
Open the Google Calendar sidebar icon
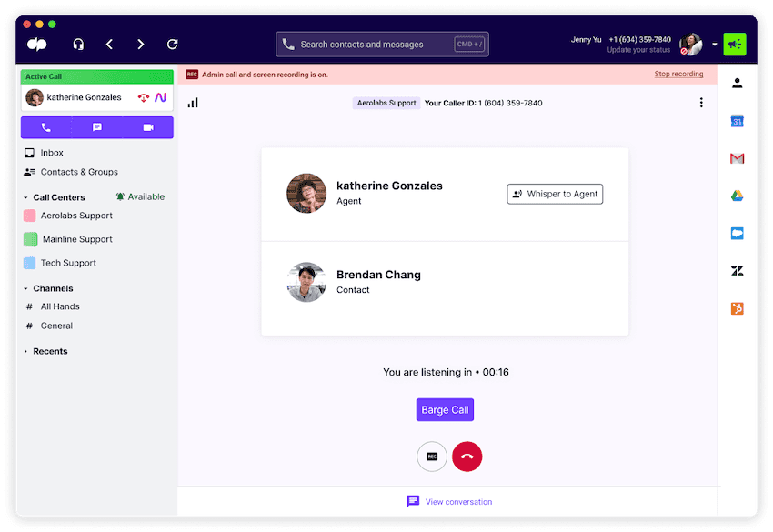coord(738,121)
